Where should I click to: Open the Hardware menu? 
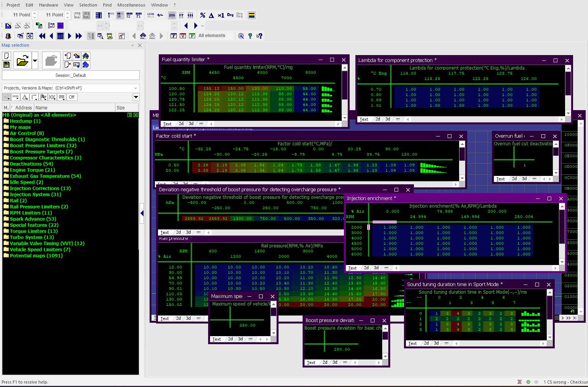49,5
